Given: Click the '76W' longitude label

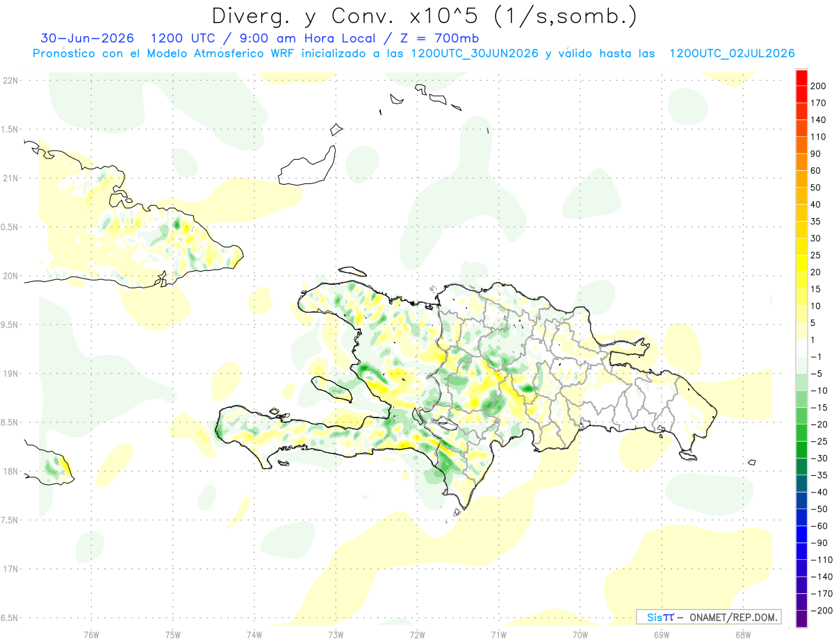Looking at the screenshot, I should (x=91, y=634).
